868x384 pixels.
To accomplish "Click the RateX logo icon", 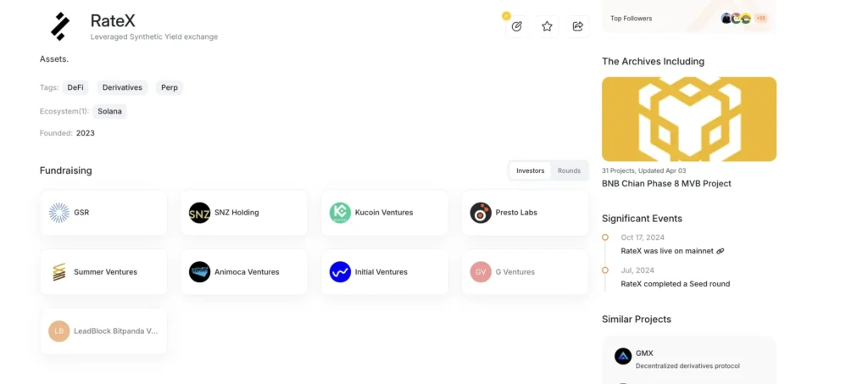I will pos(60,26).
